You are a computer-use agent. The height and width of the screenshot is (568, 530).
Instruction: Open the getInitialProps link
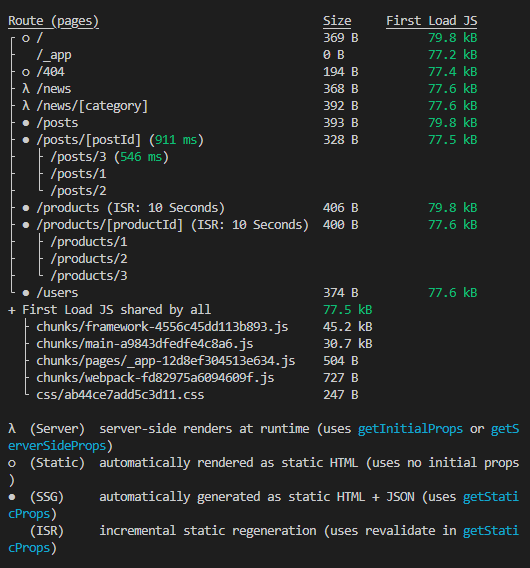[x=410, y=429]
